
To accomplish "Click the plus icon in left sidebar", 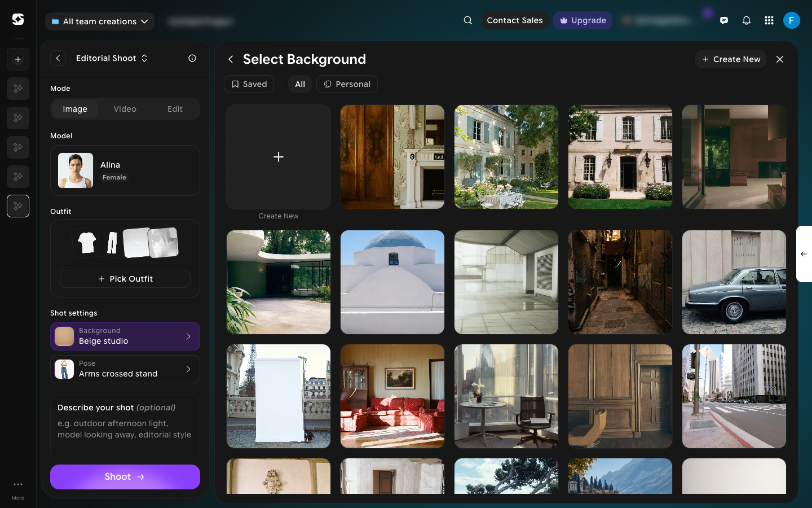I will tap(18, 59).
